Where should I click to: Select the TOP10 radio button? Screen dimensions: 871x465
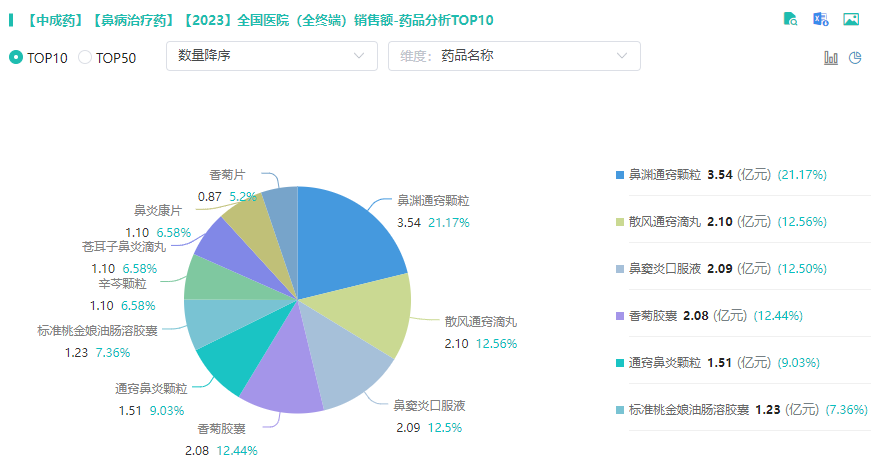pyautogui.click(x=16, y=58)
